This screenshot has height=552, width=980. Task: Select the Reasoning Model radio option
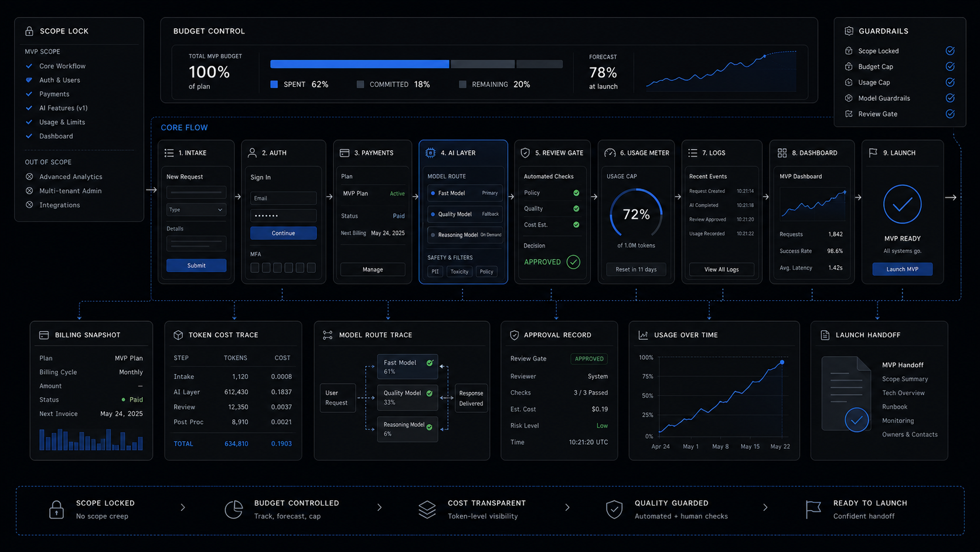433,235
